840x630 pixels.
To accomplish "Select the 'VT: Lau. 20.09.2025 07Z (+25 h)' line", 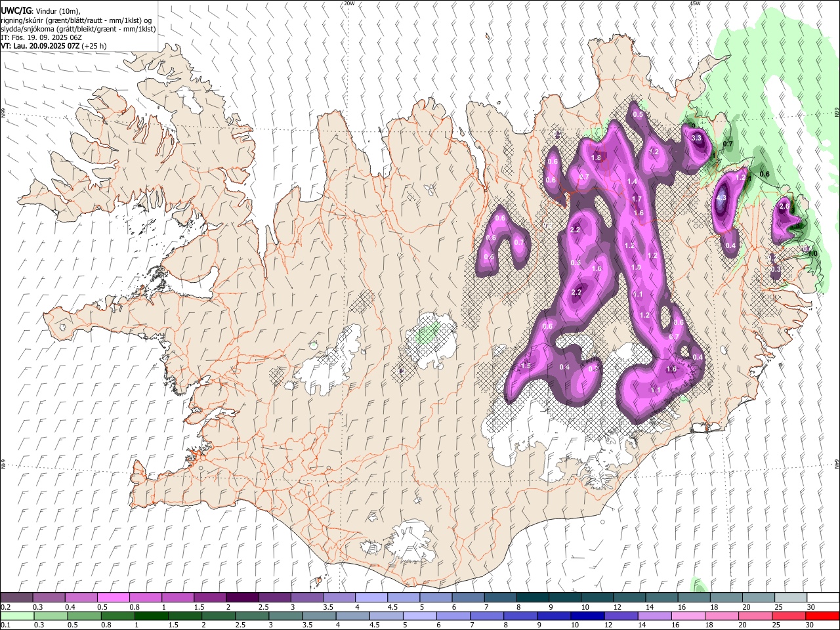I will point(54,46).
